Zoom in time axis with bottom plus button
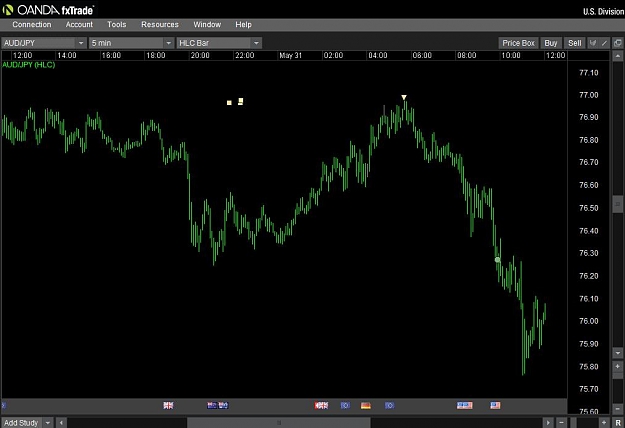 click(x=604, y=422)
